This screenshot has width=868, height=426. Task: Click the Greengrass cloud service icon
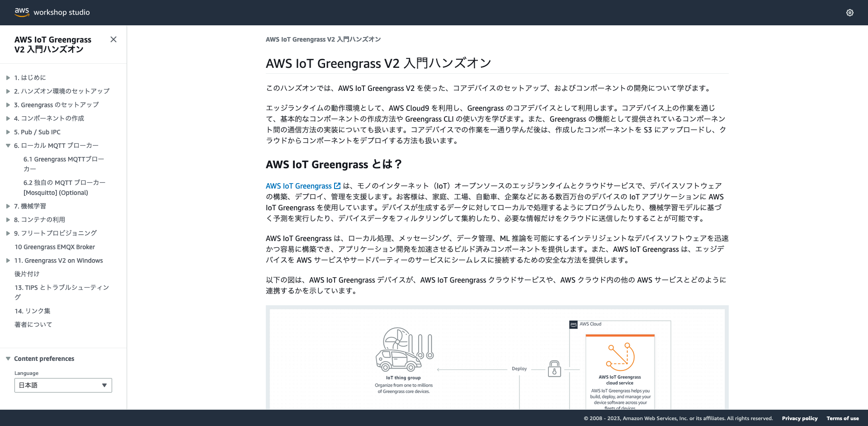point(620,357)
